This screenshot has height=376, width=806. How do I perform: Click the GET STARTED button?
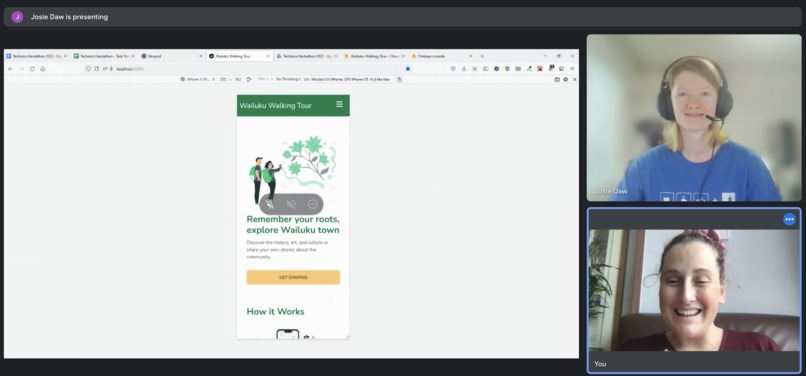(x=293, y=277)
